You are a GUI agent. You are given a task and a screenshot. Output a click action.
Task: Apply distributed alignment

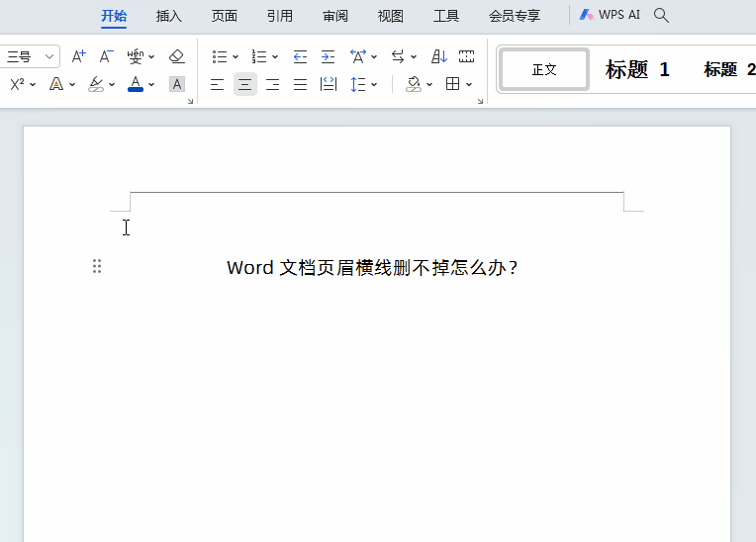point(328,85)
